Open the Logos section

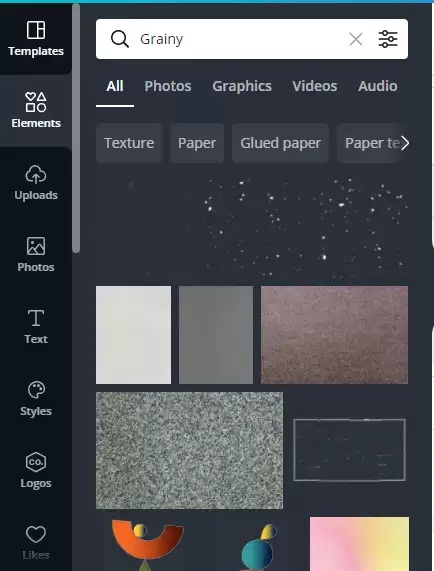click(36, 470)
